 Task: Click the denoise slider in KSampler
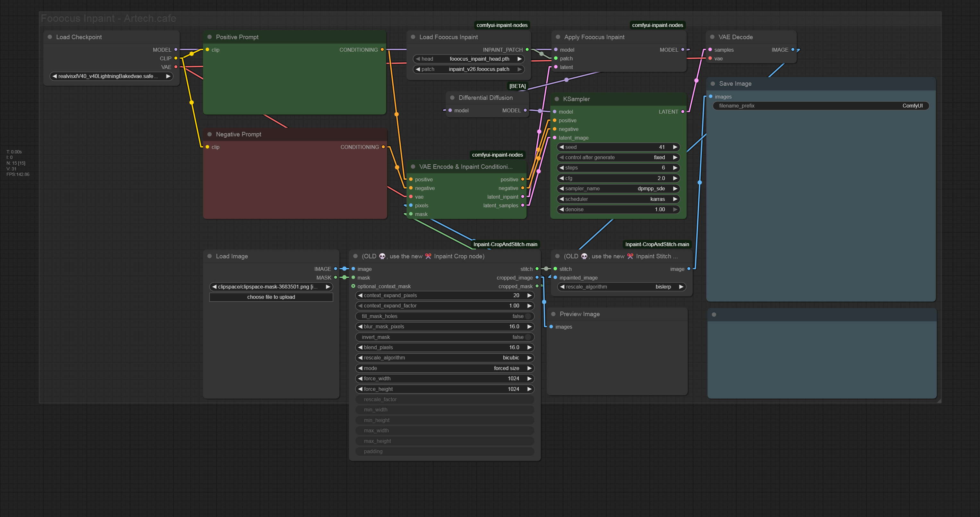click(618, 209)
